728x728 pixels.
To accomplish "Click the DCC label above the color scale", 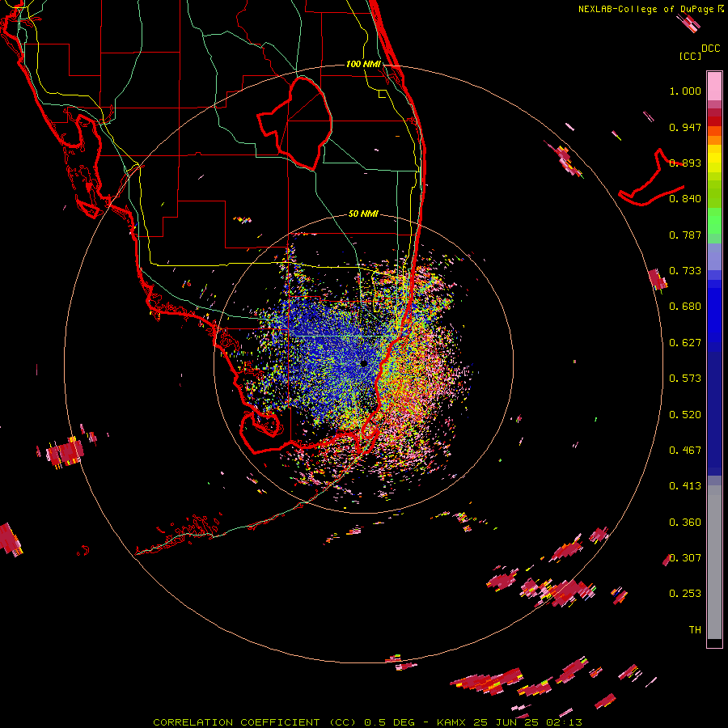I will coord(711,49).
